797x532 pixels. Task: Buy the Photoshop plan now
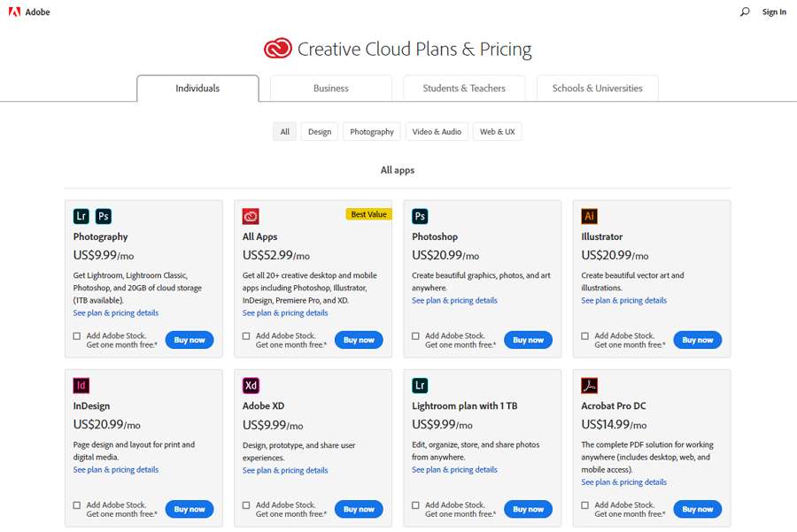coord(528,340)
